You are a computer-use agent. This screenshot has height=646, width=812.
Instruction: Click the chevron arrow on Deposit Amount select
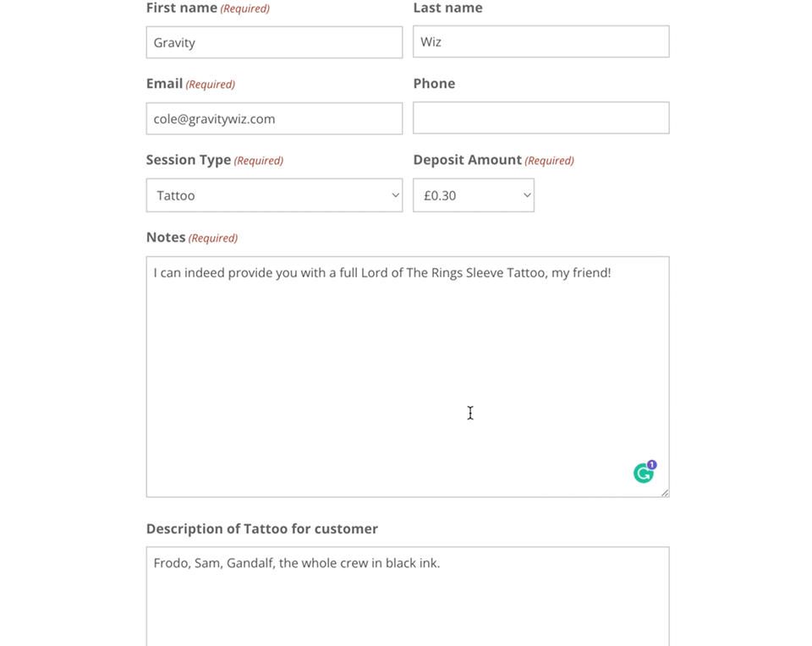coord(527,195)
